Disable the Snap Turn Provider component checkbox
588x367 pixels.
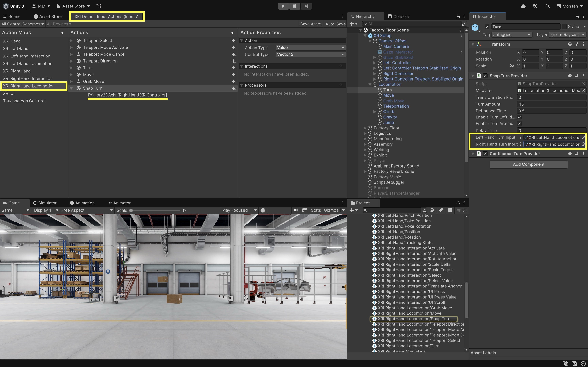485,76
